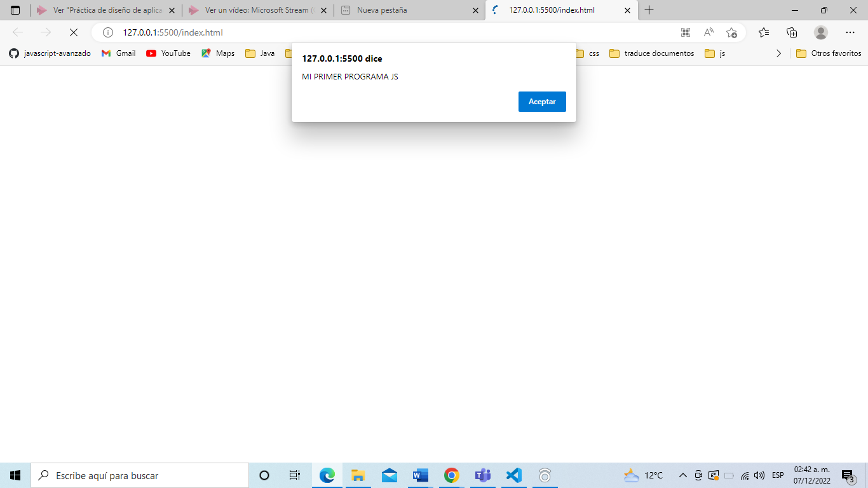Viewport: 868px width, 488px height.
Task: Open the QR code or apps icon in the address bar
Action: point(685,32)
